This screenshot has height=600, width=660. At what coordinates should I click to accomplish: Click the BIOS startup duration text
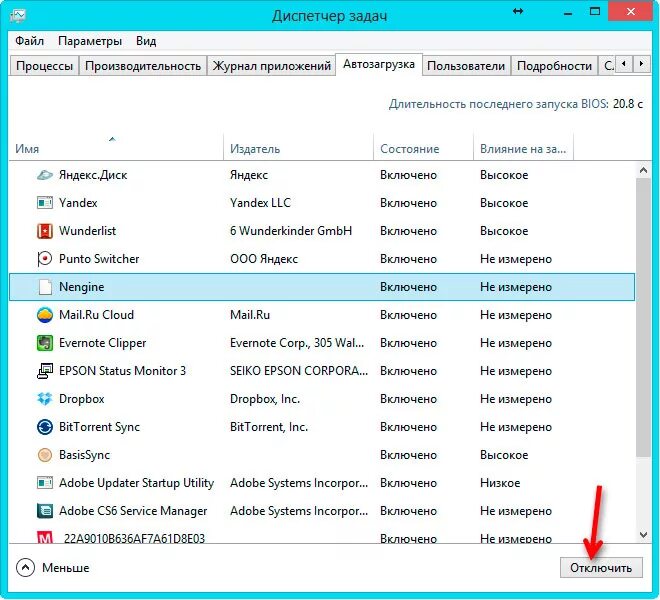click(516, 104)
